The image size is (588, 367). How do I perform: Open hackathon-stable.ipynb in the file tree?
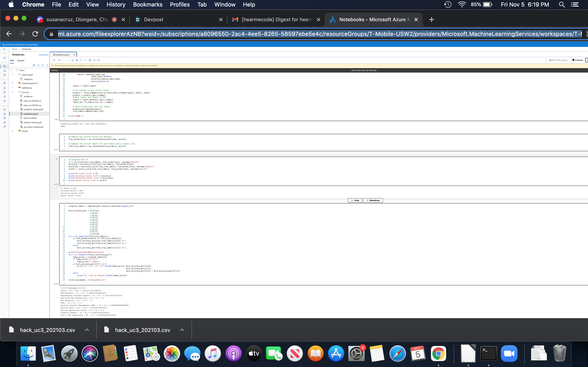(33, 109)
